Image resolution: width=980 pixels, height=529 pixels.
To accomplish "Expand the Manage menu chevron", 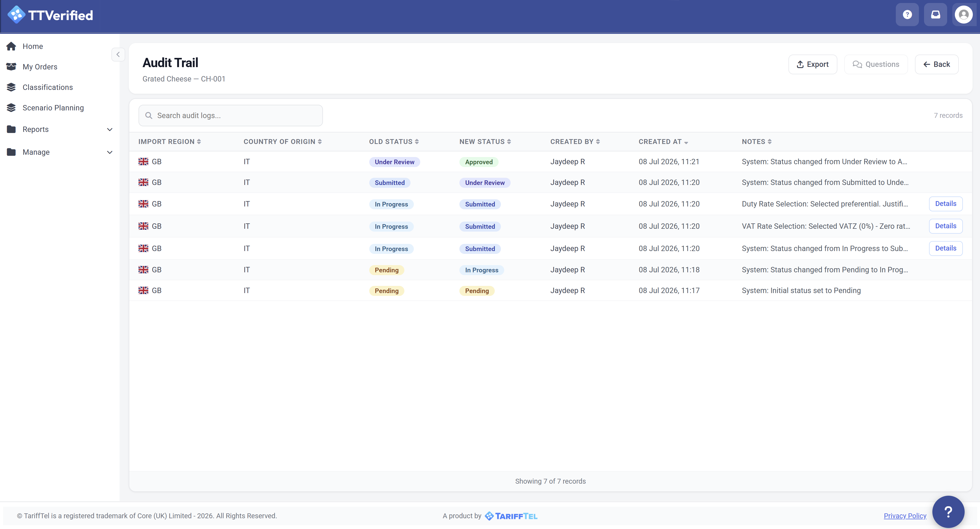I will [110, 152].
